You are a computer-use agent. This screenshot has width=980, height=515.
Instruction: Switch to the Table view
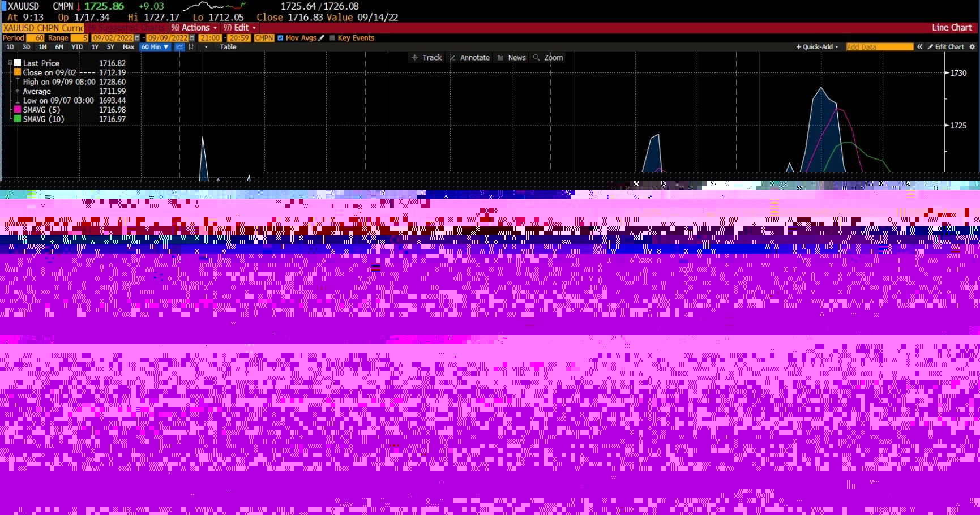[x=228, y=47]
